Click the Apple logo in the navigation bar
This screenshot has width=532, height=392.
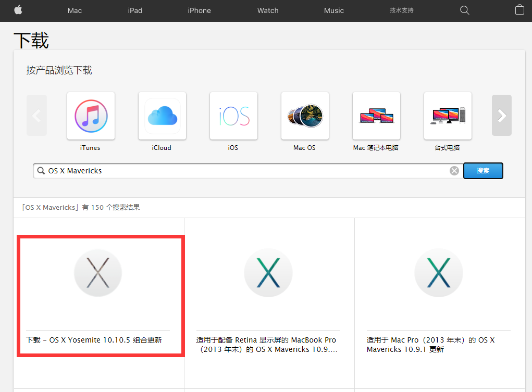18,10
